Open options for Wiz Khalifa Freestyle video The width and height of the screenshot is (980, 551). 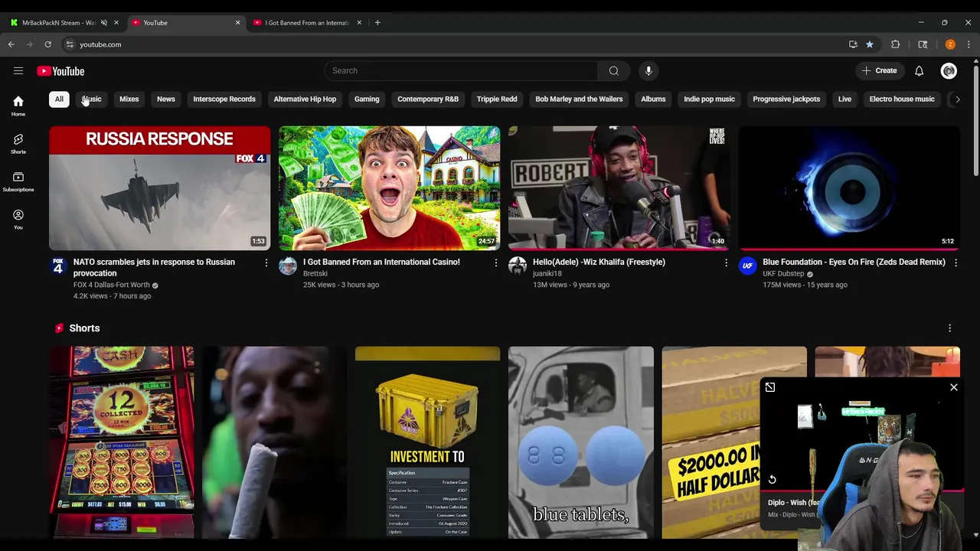click(x=726, y=262)
